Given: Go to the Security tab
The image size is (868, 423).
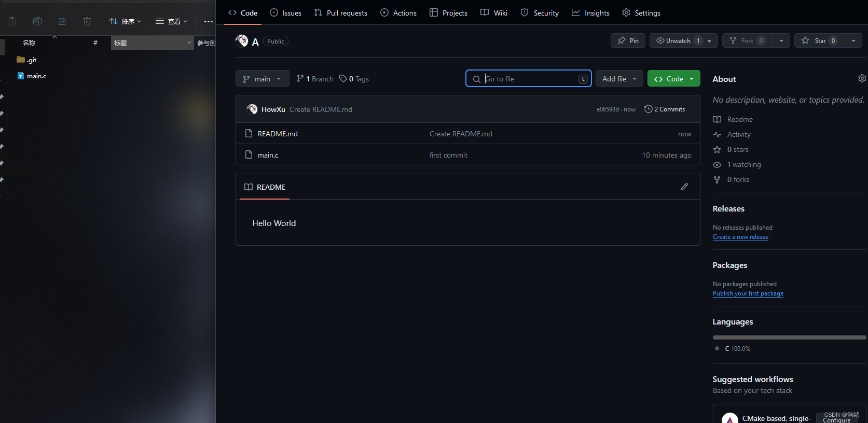Looking at the screenshot, I should coord(540,13).
